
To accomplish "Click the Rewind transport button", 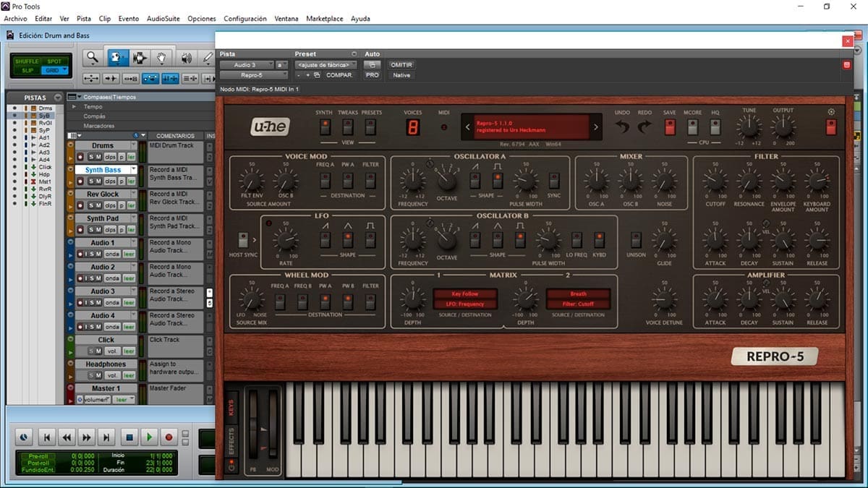I will [x=67, y=437].
